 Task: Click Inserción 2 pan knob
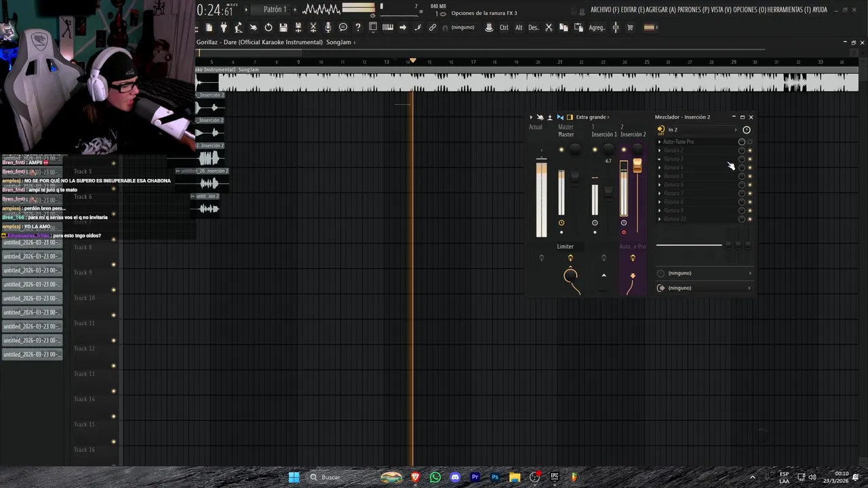tap(637, 149)
